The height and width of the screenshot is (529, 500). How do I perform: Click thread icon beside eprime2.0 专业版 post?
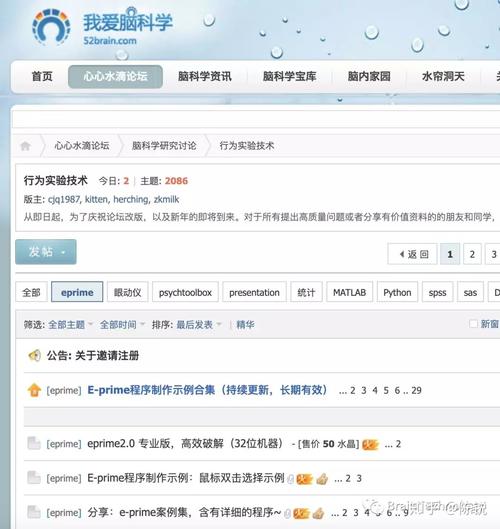[x=34, y=443]
